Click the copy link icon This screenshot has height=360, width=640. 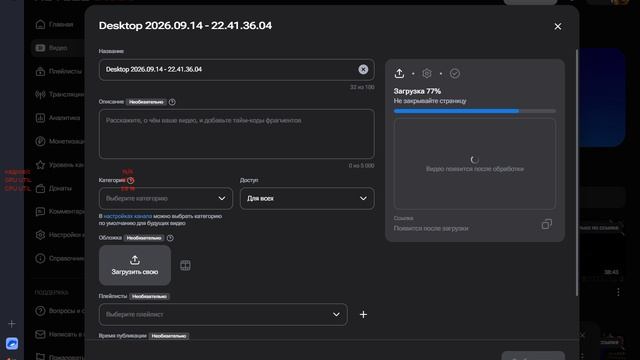547,224
